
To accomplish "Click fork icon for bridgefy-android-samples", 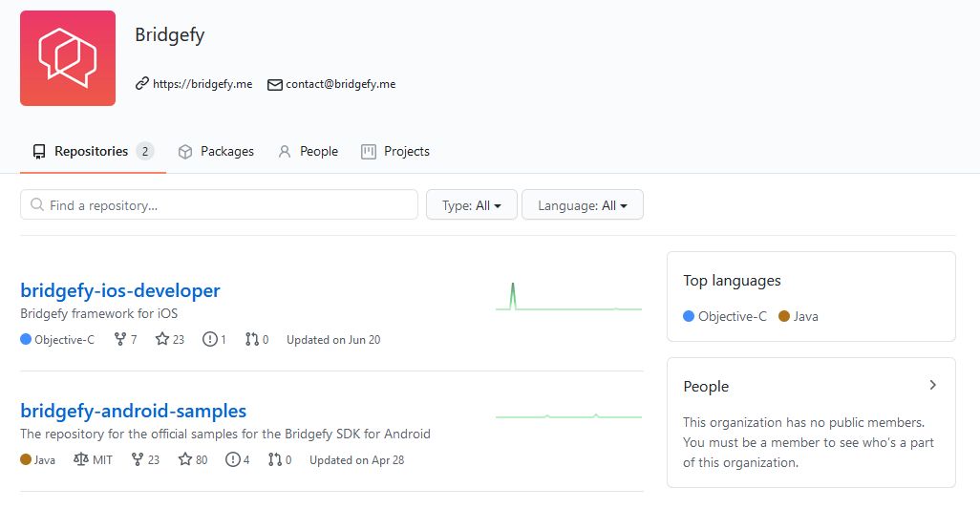I will 138,459.
